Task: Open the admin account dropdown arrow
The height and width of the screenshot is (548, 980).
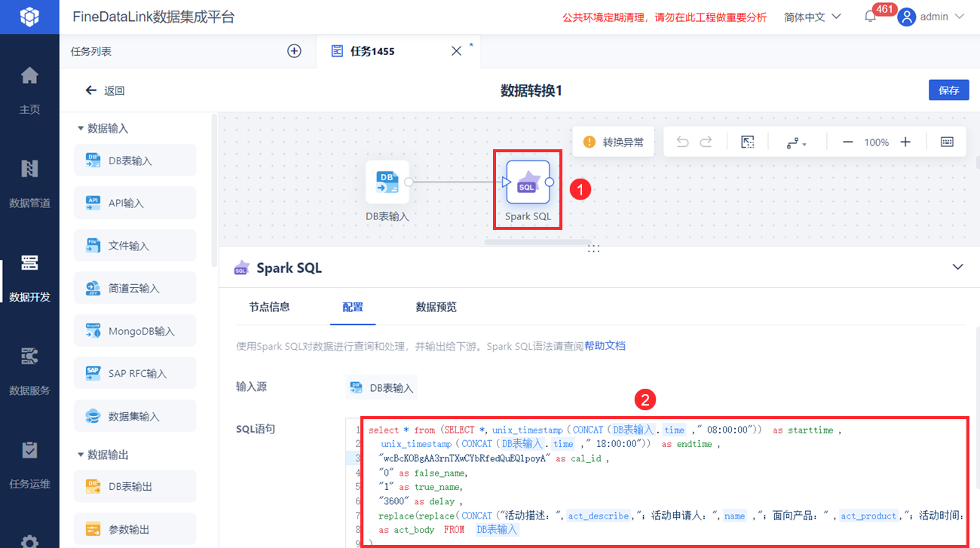Action: point(960,17)
